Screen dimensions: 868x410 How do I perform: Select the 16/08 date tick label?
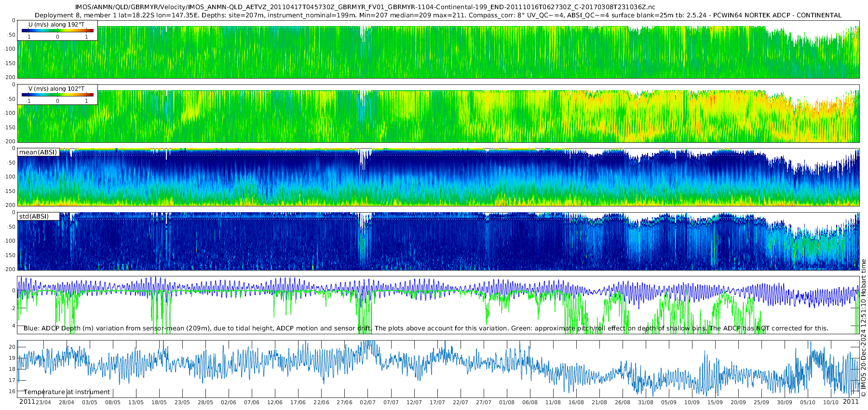pyautogui.click(x=576, y=402)
